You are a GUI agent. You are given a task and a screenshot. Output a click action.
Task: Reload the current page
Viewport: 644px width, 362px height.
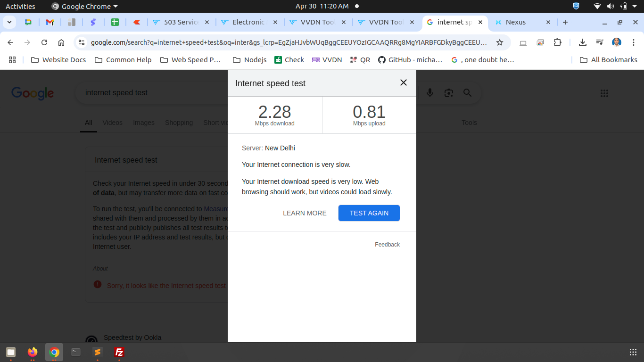pos(44,42)
